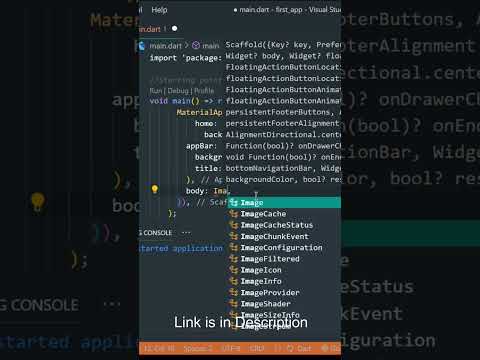
Task: Click the 'import package:' code line
Action: tap(186, 58)
